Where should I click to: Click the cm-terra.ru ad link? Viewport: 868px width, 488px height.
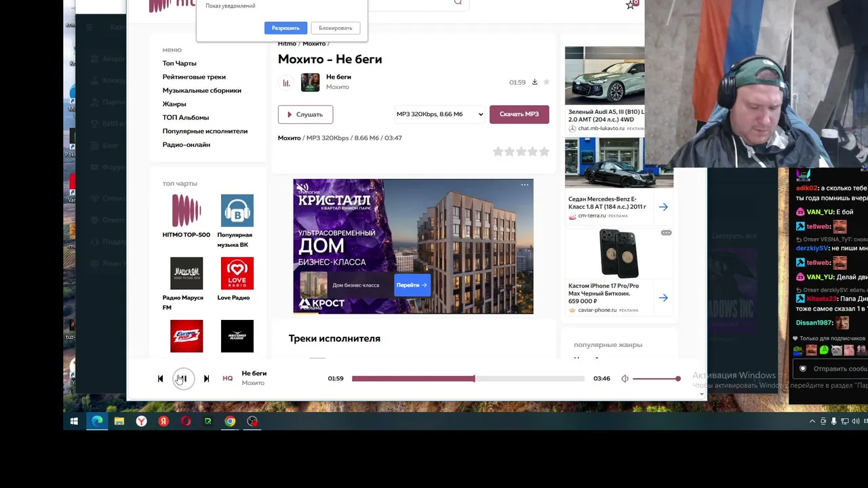pos(592,216)
